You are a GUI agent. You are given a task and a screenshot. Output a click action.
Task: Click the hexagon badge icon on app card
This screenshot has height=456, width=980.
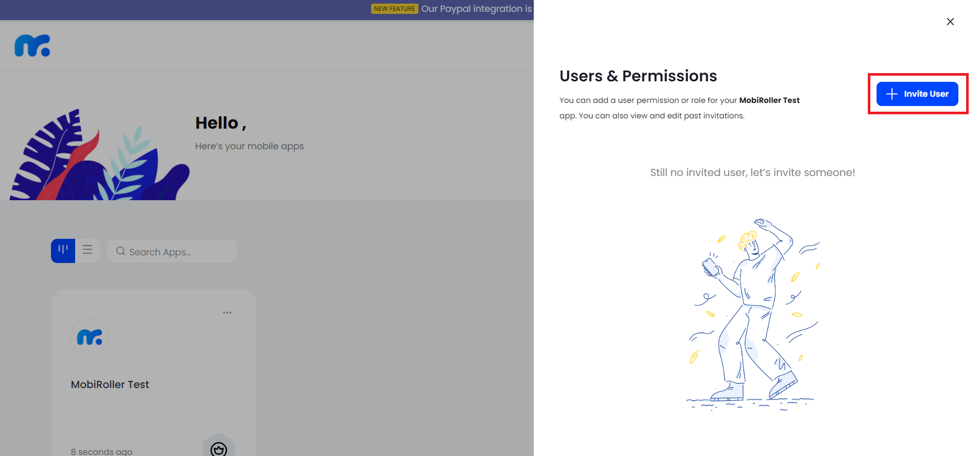(x=219, y=446)
